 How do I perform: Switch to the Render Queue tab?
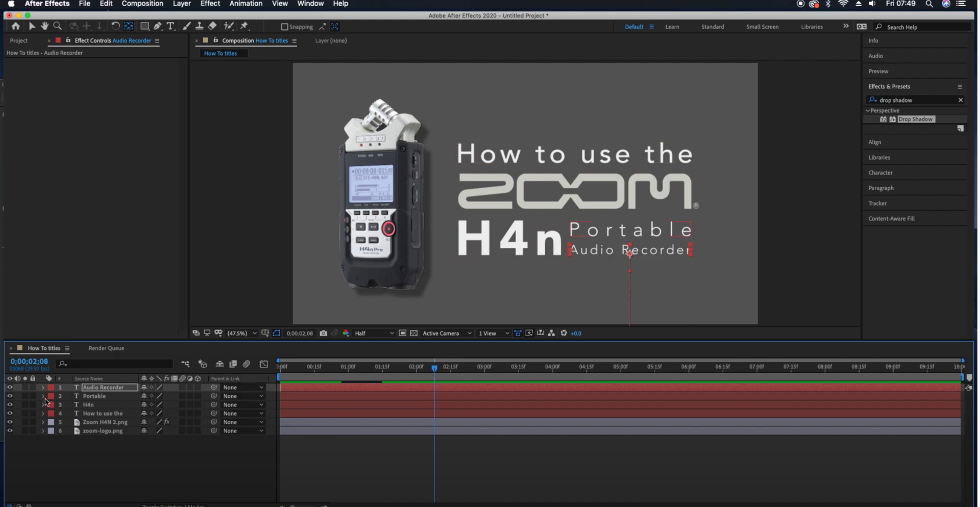106,348
